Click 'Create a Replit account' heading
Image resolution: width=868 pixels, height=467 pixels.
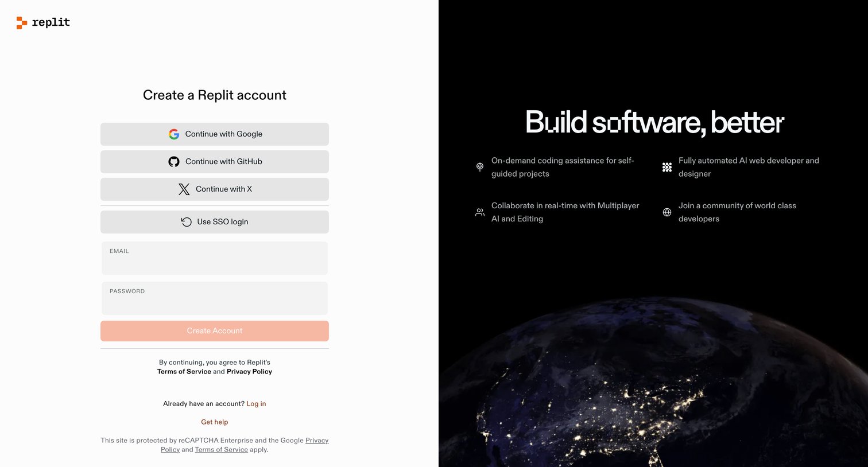pos(215,95)
